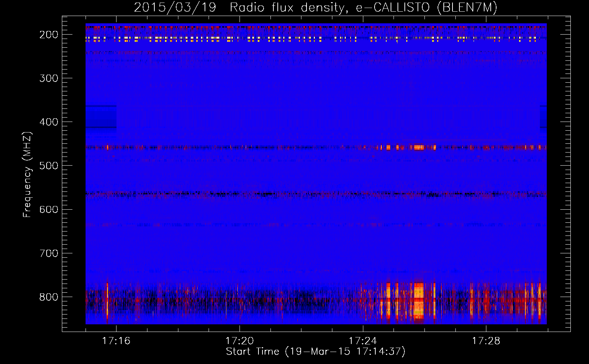Click the 17:16 time tick label

[x=116, y=341]
